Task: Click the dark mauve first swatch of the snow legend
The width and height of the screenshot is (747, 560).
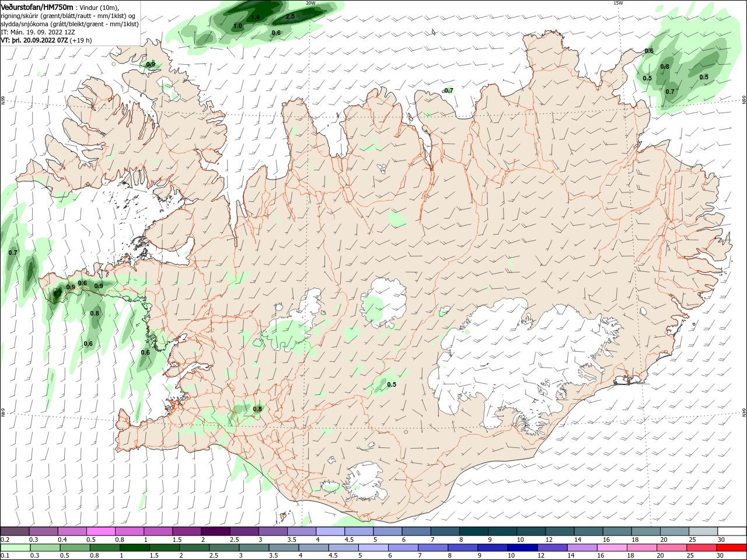Action: pyautogui.click(x=15, y=531)
